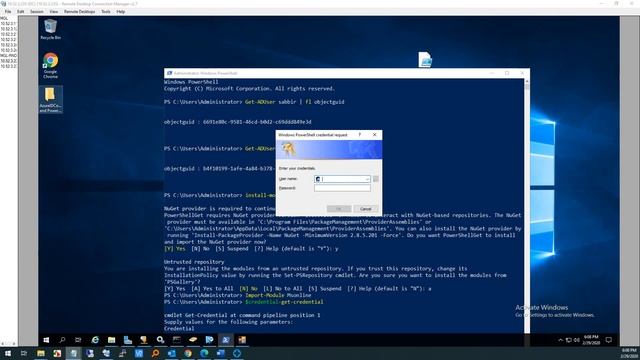Open Task View on the remote taskbar

tap(78, 340)
